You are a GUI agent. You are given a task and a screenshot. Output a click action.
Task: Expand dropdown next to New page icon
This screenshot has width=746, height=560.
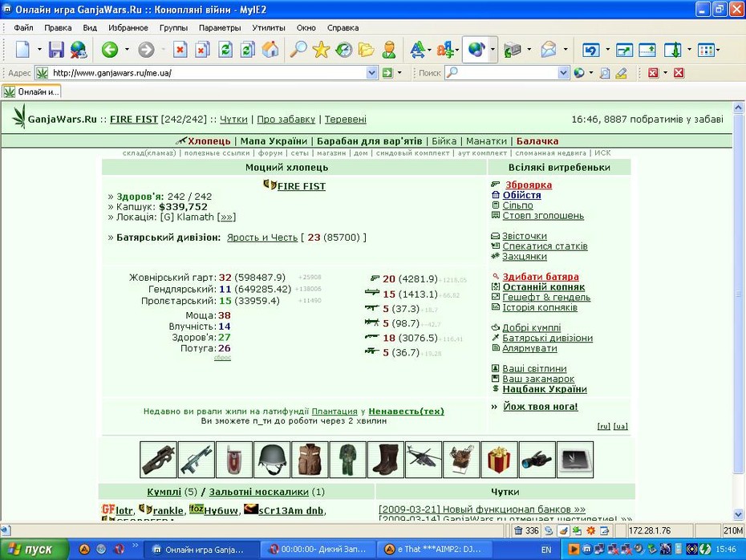pos(39,50)
